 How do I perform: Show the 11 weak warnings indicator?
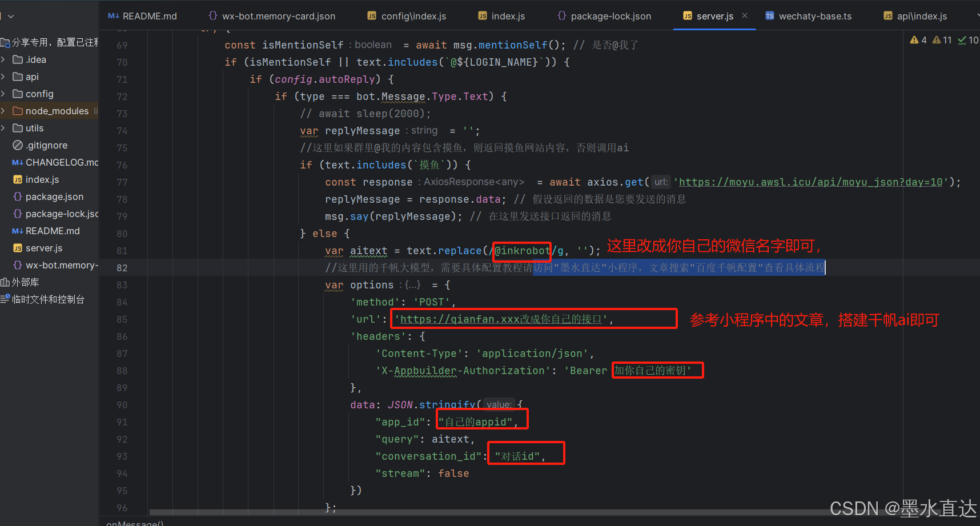click(942, 40)
